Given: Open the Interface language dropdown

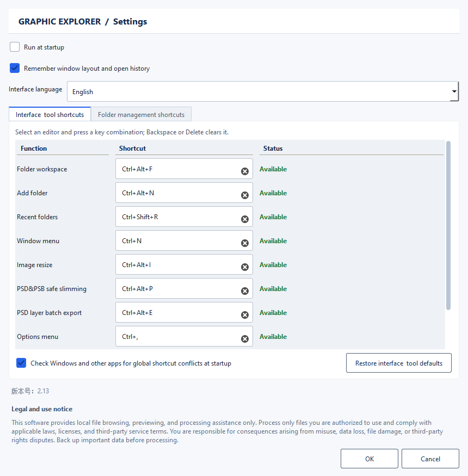Looking at the screenshot, I should coord(263,91).
